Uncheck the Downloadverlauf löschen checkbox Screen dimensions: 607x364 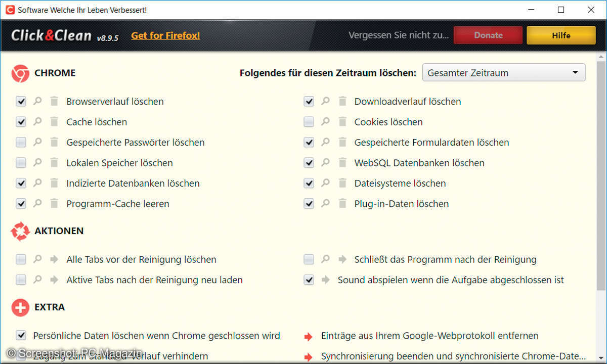coord(309,102)
